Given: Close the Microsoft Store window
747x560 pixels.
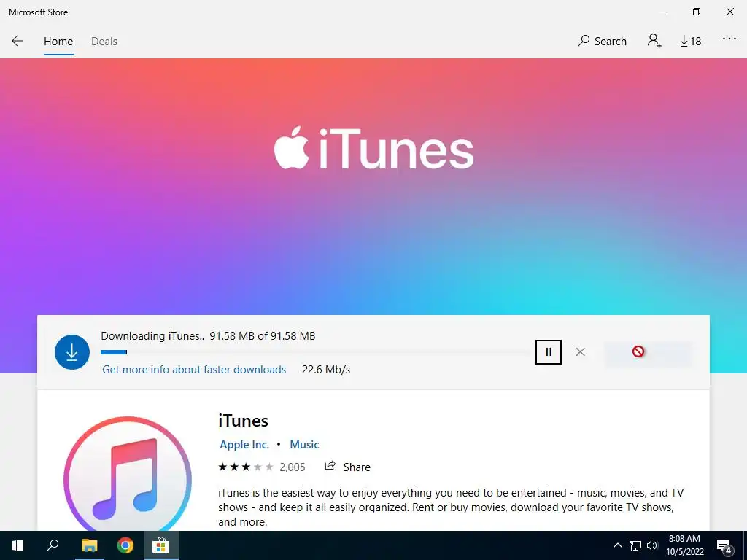Looking at the screenshot, I should pos(729,12).
